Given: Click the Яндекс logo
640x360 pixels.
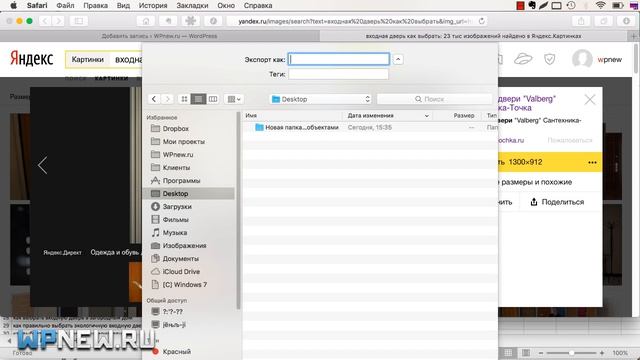Looking at the screenshot, I should [x=31, y=58].
